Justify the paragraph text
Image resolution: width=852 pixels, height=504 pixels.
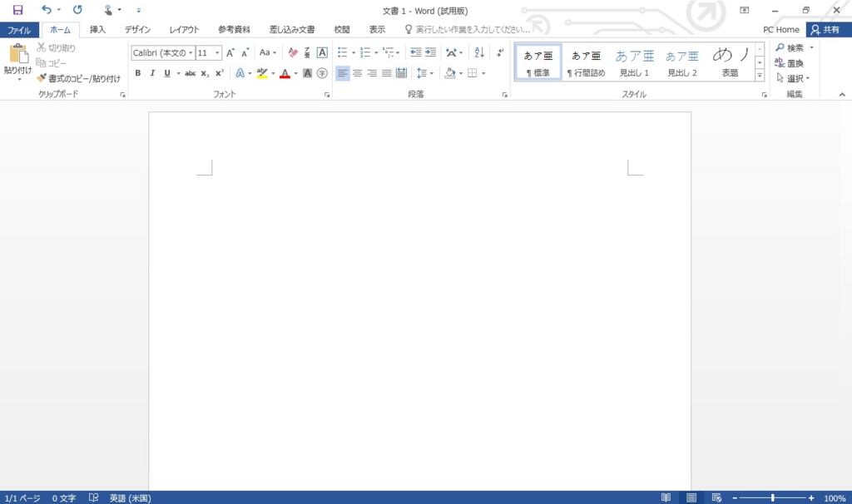[x=386, y=73]
